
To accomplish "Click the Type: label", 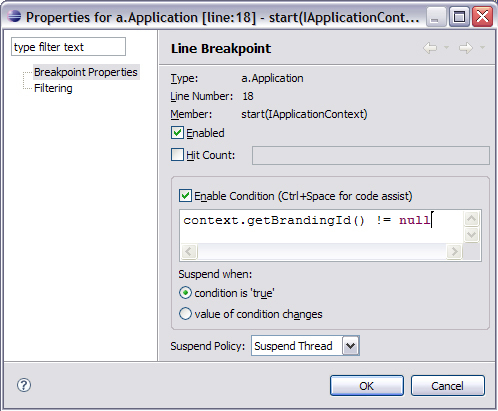I will click(x=184, y=78).
